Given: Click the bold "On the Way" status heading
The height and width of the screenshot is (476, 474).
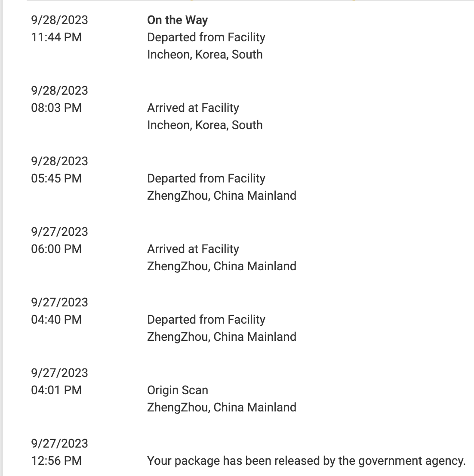Looking at the screenshot, I should click(177, 20).
